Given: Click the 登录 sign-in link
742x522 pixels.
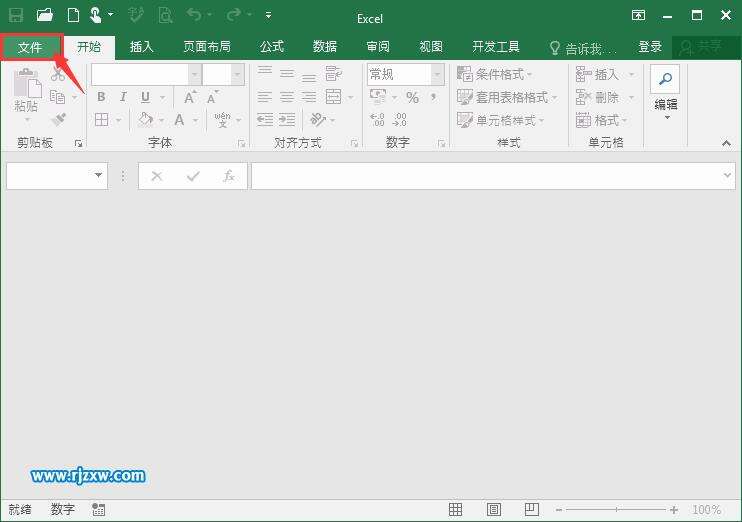Looking at the screenshot, I should (x=650, y=47).
